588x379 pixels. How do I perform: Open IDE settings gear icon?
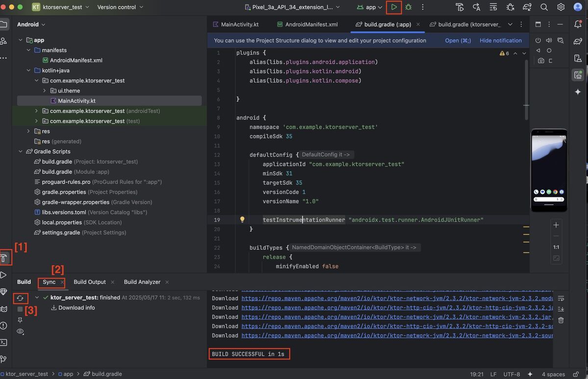tap(561, 7)
